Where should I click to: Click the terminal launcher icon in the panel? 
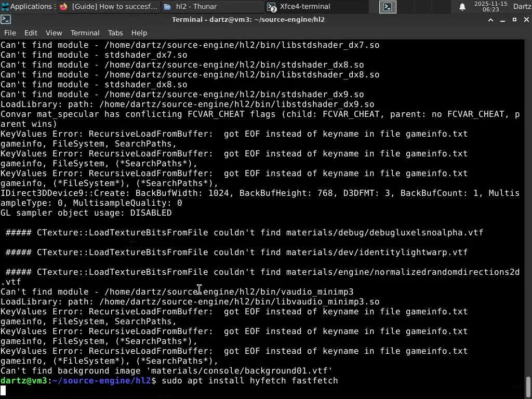coord(388,7)
